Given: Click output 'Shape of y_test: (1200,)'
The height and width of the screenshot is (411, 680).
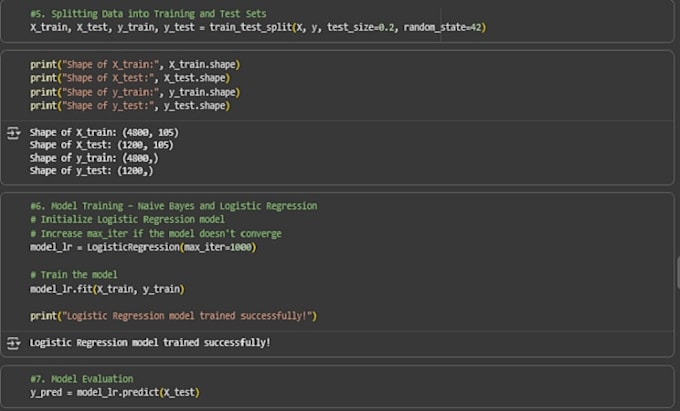Looking at the screenshot, I should tap(92, 171).
